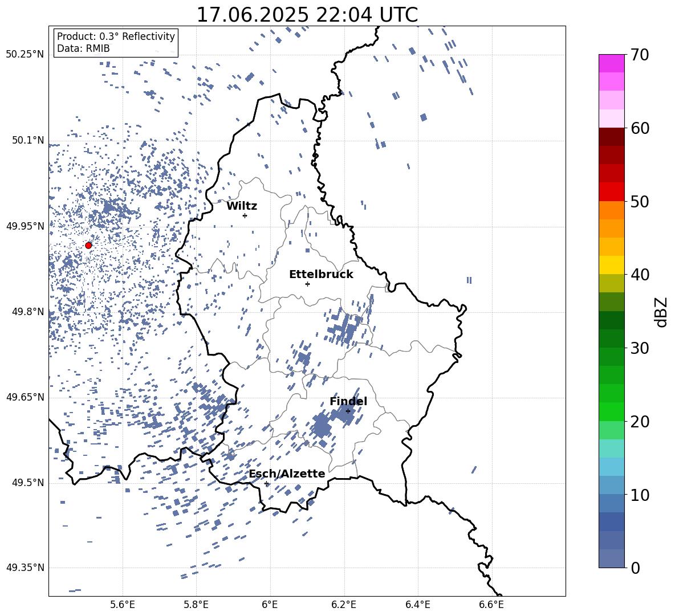Viewport: 675px width, 616px height.
Task: Click the Findel station cross marker
Action: 348,411
